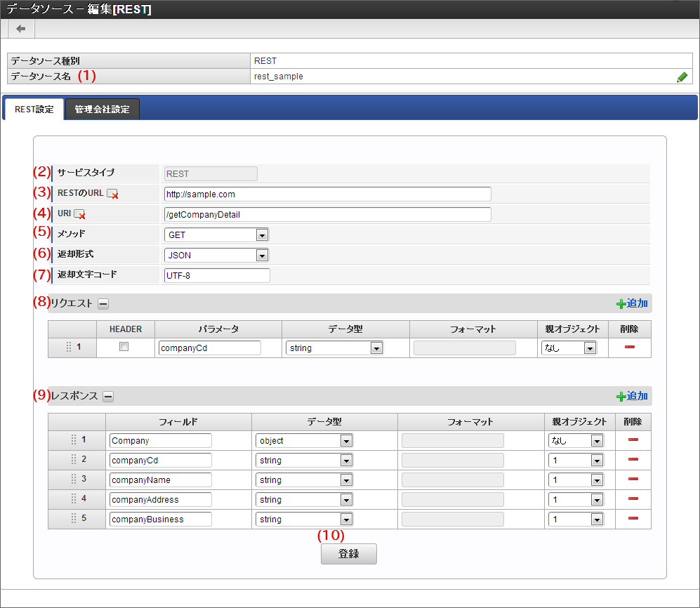Open data type dropdown for Company field
Screen dimensions: 700x608
[304, 441]
